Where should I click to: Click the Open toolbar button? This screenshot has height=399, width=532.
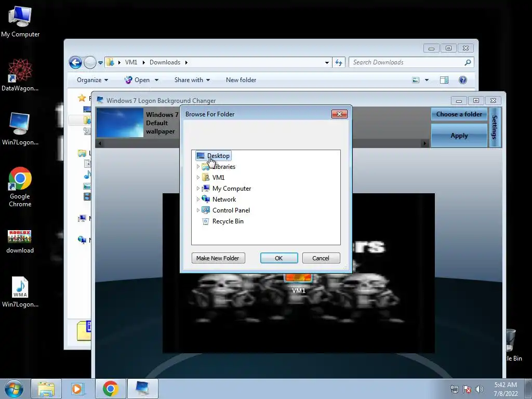coord(137,80)
